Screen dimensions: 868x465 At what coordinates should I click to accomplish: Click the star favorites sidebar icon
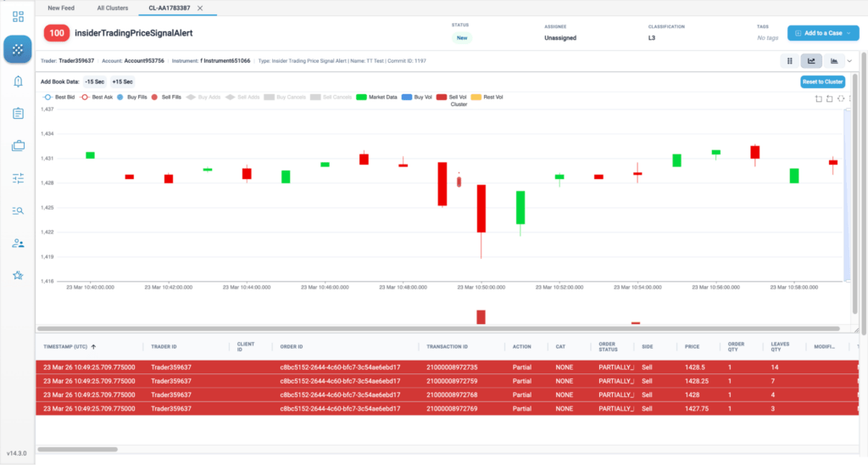coord(18,276)
